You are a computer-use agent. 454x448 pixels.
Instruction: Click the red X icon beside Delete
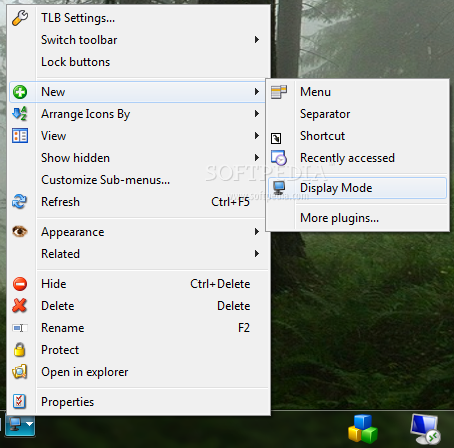[19, 305]
